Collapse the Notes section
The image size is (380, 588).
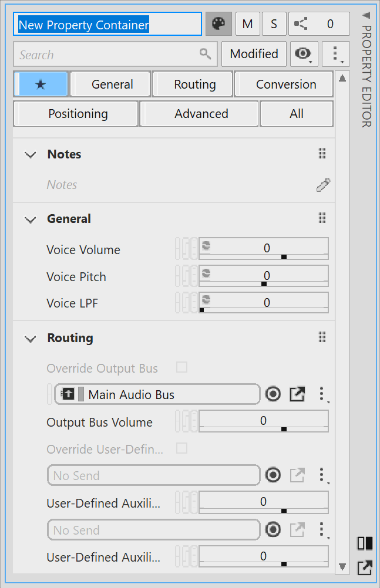click(x=30, y=155)
